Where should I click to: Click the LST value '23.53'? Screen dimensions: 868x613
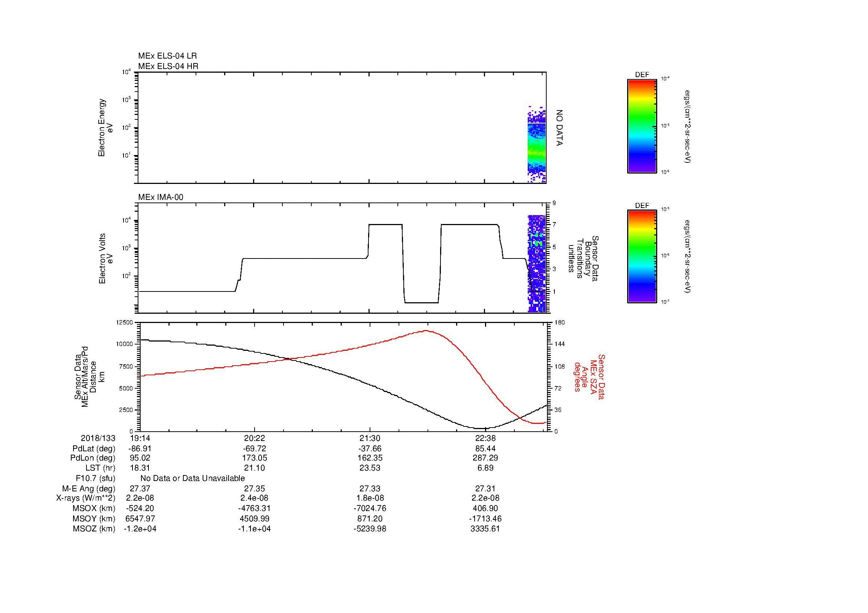coord(370,468)
